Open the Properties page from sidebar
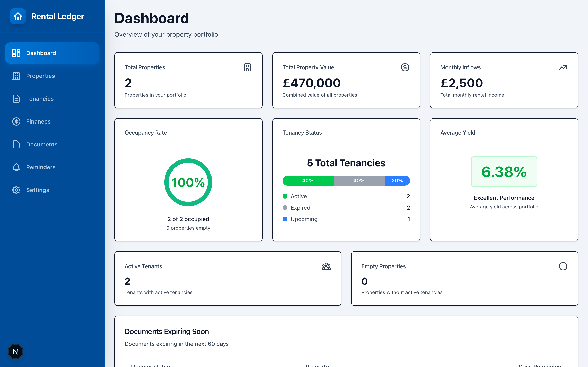 [40, 76]
